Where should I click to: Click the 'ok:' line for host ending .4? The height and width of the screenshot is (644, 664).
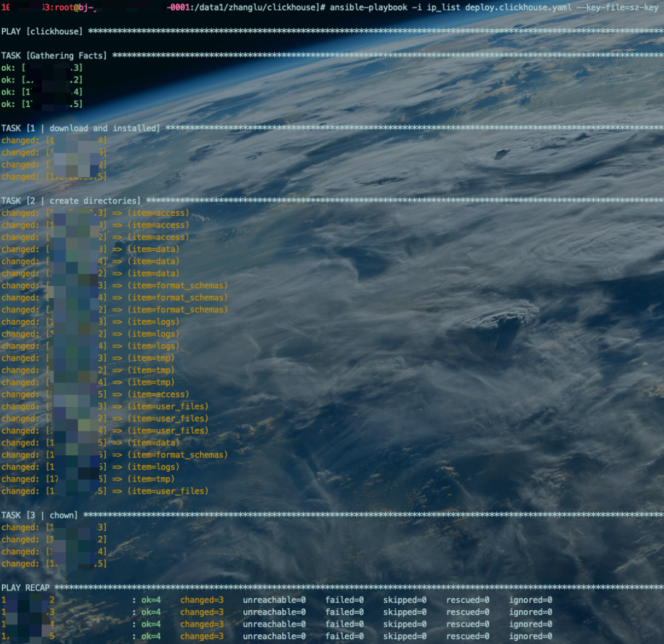pos(42,92)
